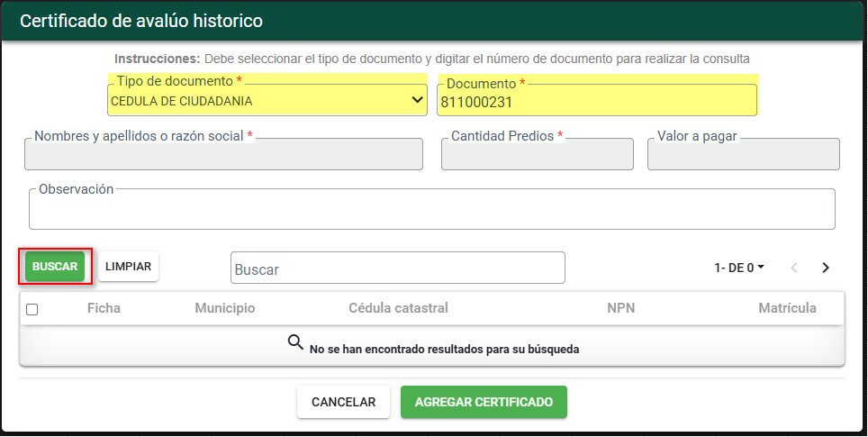
Task: Sort by the Municipio column header
Action: (x=225, y=308)
